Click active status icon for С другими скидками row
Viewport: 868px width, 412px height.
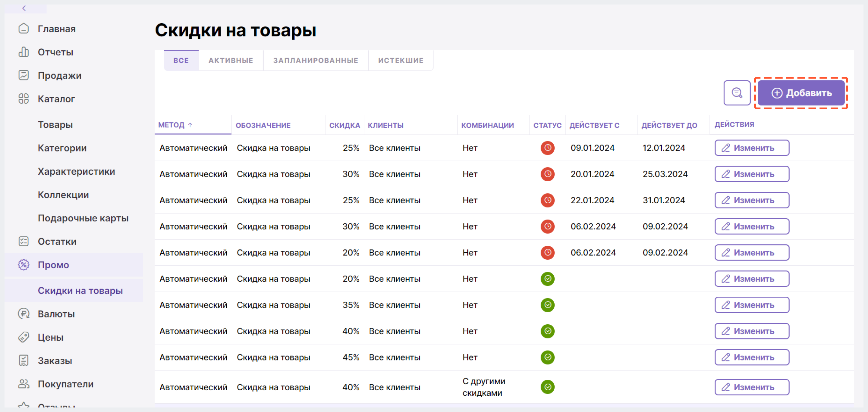(548, 387)
